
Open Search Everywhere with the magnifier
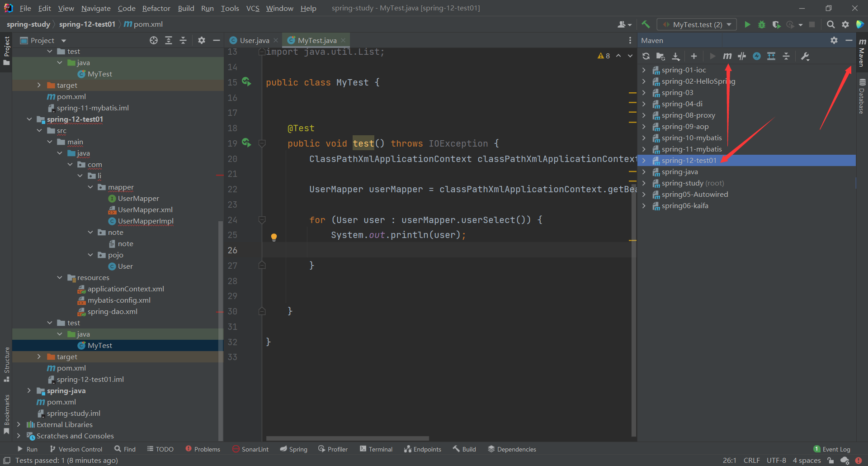click(831, 24)
